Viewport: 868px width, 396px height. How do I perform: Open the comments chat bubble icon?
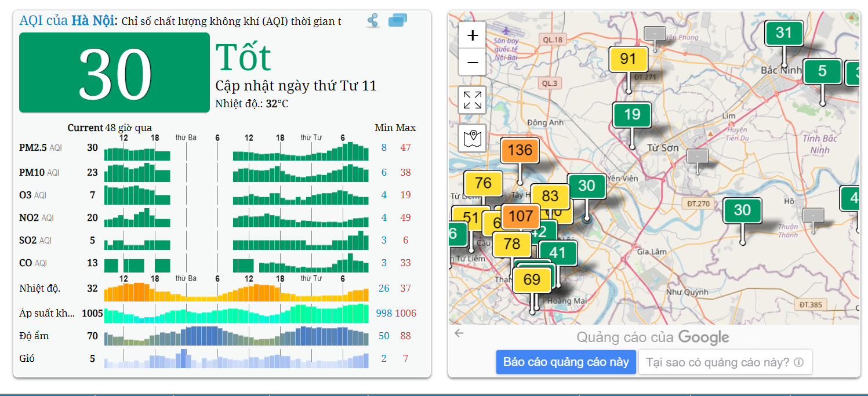pyautogui.click(x=398, y=20)
